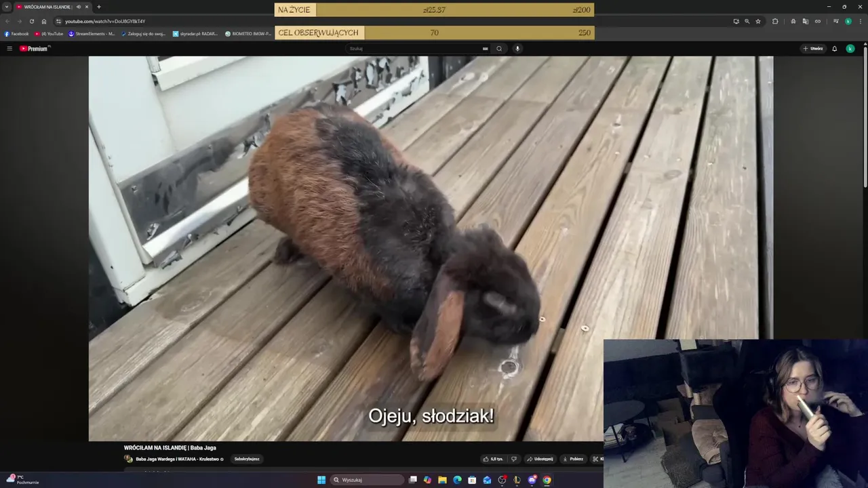
Task: Open the Chrome profile avatar
Action: click(848, 21)
